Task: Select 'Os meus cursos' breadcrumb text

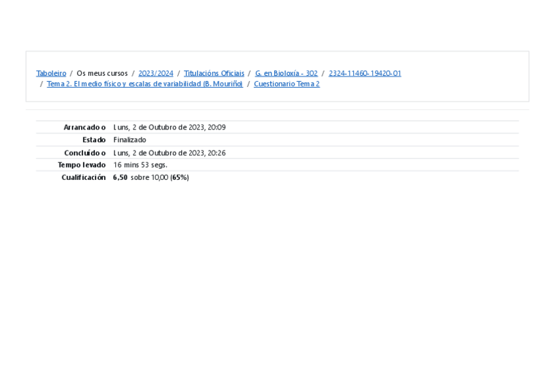Action: pyautogui.click(x=102, y=73)
